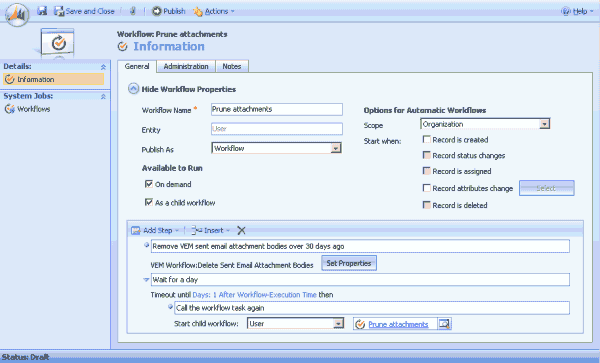
Task: Click the Remove VEM sent email step description
Action: click(360, 246)
